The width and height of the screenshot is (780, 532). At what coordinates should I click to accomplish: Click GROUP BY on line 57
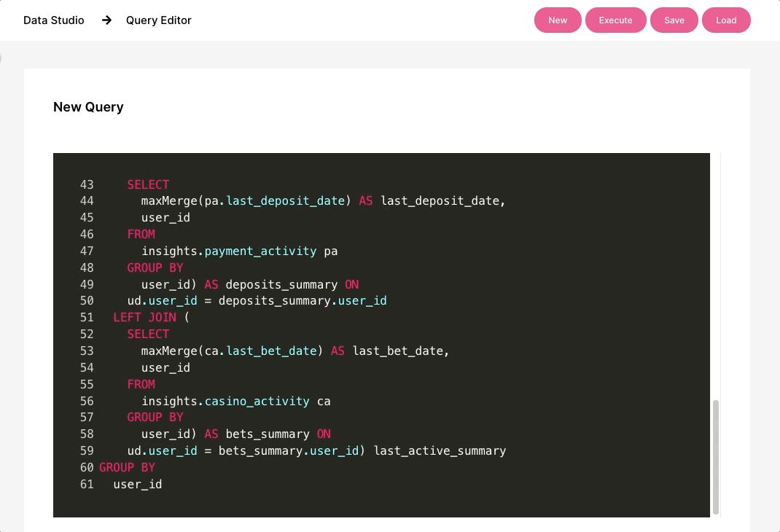(x=155, y=417)
